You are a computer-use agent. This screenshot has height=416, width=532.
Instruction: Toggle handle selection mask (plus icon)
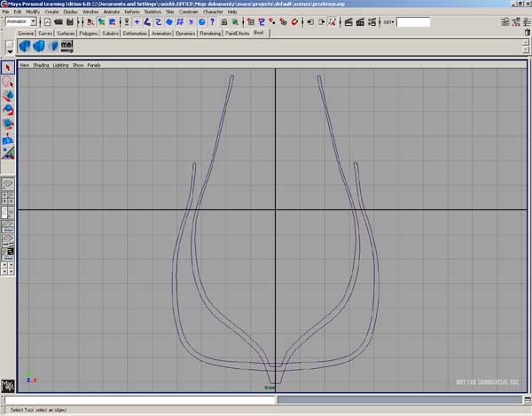(137, 22)
